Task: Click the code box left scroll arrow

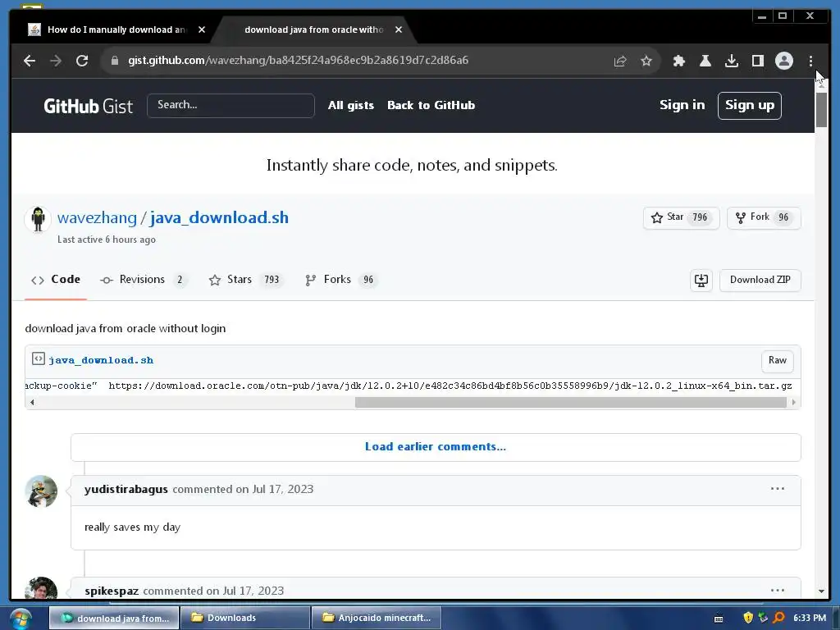Action: pyautogui.click(x=32, y=402)
